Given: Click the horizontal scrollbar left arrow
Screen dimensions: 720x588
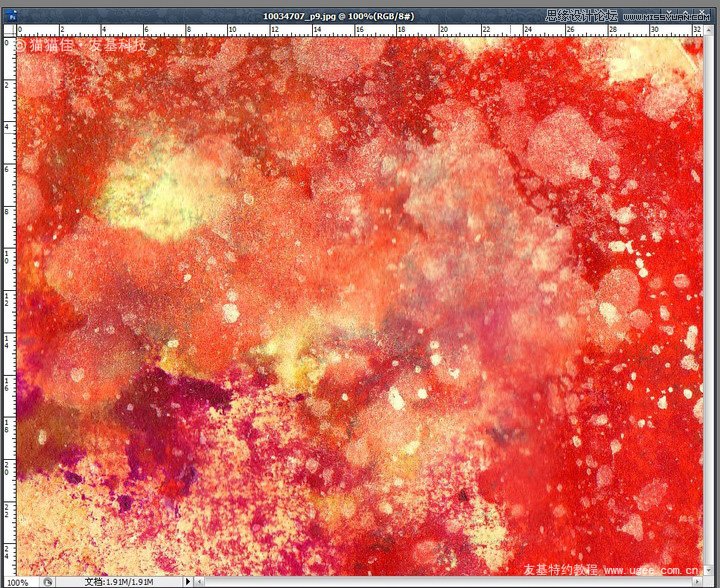Looking at the screenshot, I should [199, 582].
